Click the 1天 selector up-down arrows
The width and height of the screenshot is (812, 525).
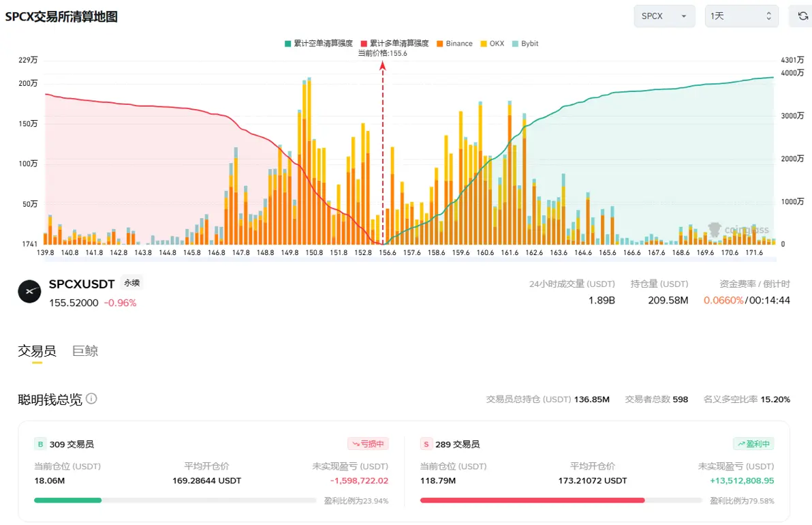tap(768, 16)
